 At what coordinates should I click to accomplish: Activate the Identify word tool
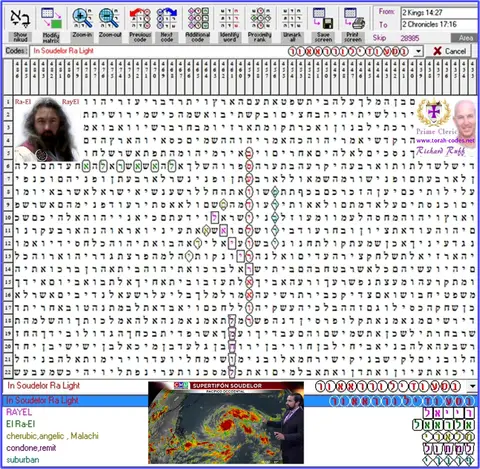(229, 25)
